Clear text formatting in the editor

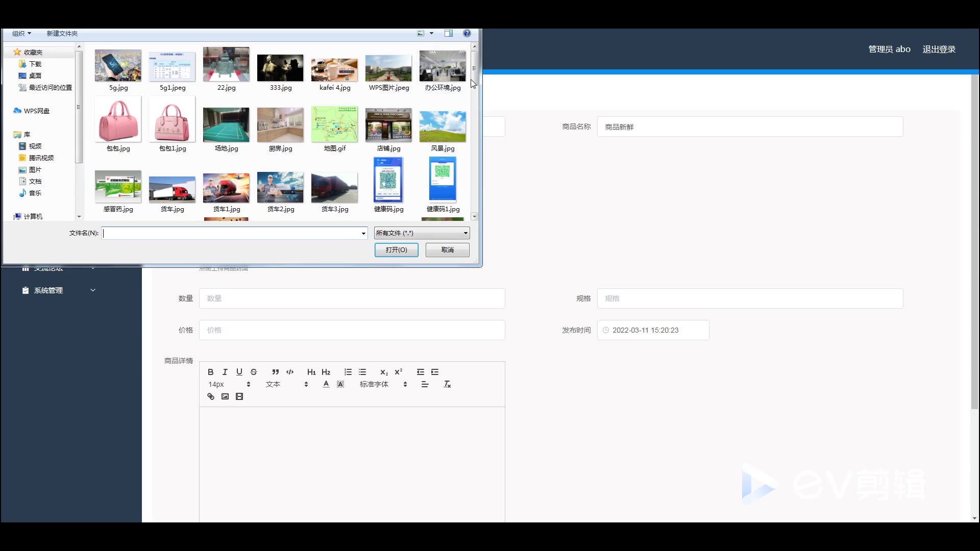point(447,384)
